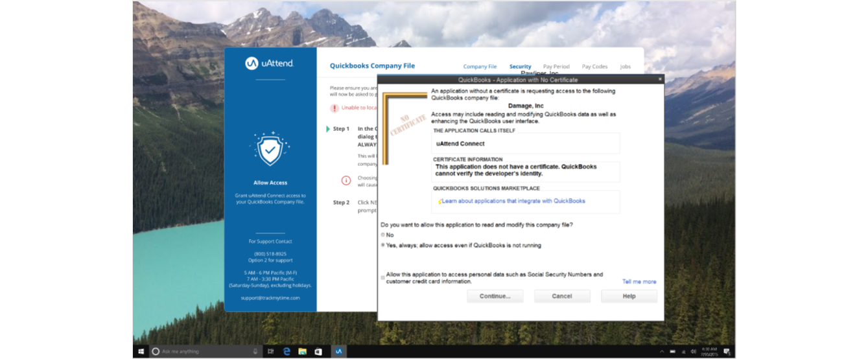Click the info circle icon below Step 1

346,180
